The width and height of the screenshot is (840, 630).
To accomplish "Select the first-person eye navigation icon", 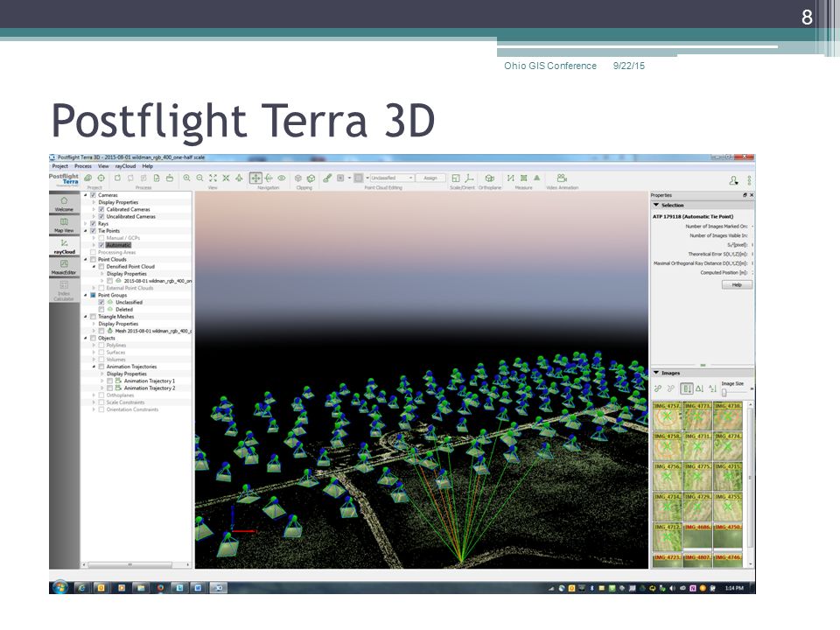I will tap(282, 178).
